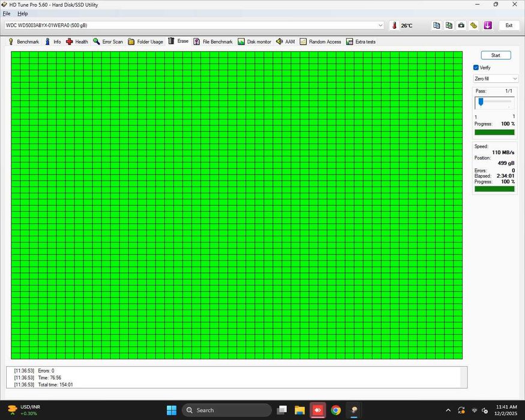Open the File Benchmark tab

tap(213, 41)
